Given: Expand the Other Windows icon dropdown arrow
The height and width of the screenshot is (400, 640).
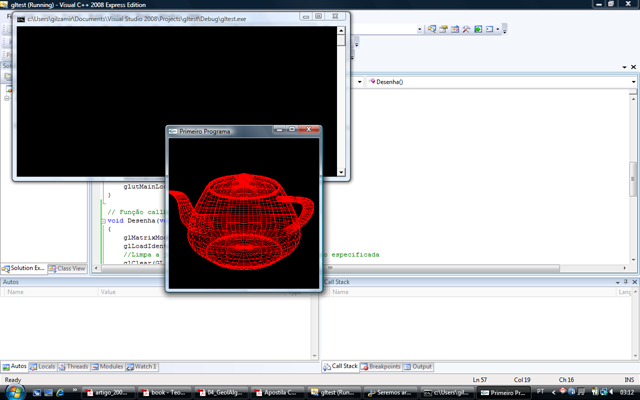Looking at the screenshot, I should pos(498,29).
